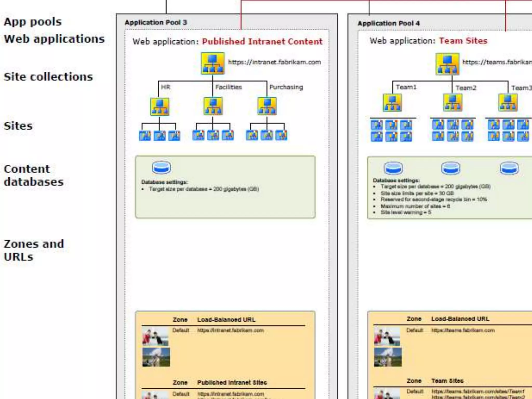Click the Team Sites web application title
Screen dimensions: 532x399
(x=463, y=41)
